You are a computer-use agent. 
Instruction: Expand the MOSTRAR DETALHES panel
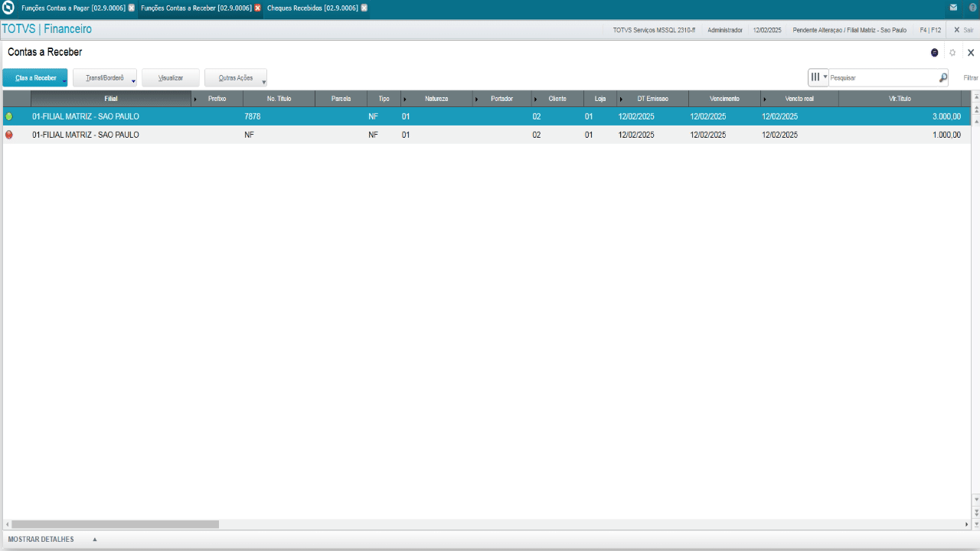52,540
